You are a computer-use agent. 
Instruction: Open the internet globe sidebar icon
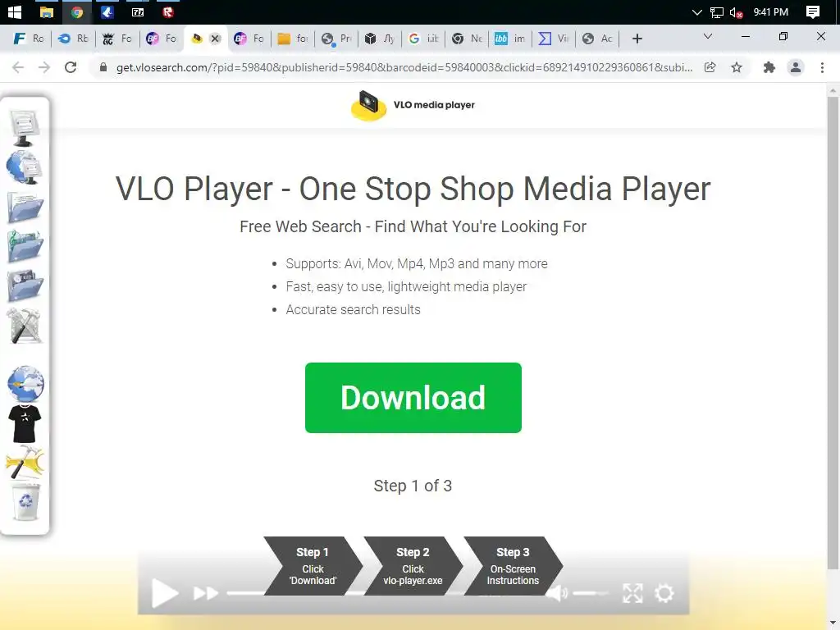click(x=25, y=384)
